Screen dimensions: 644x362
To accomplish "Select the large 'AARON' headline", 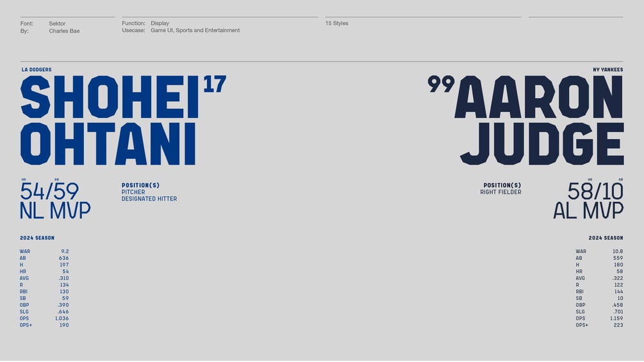I will point(539,97).
